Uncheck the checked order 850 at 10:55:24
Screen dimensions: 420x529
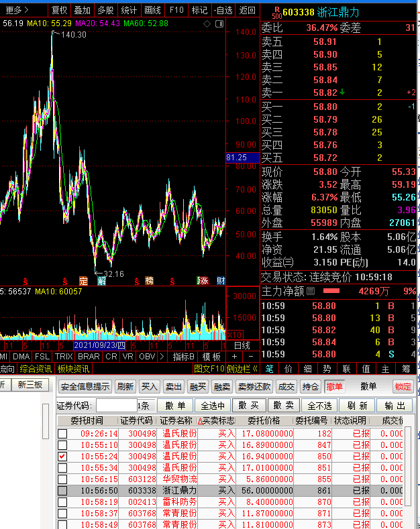(x=62, y=457)
